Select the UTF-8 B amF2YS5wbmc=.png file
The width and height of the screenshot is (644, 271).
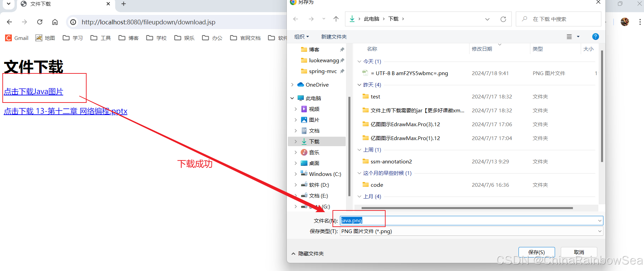pyautogui.click(x=409, y=73)
